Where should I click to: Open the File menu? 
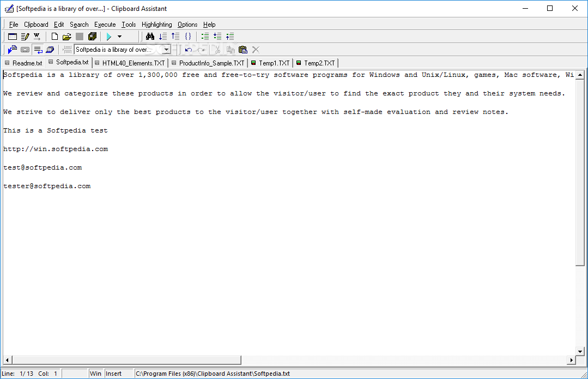click(x=14, y=25)
